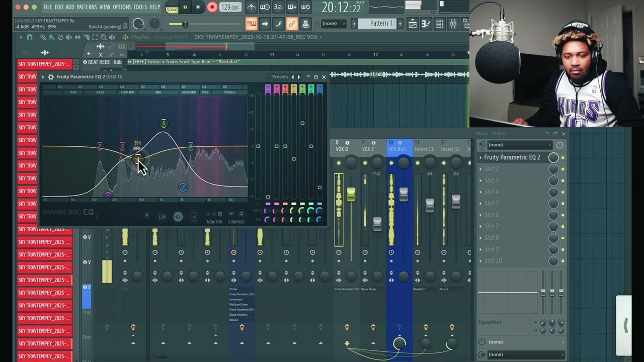Toggle Slot 7 enable LED
Image resolution: width=644 pixels, height=362 pixels.
click(563, 226)
